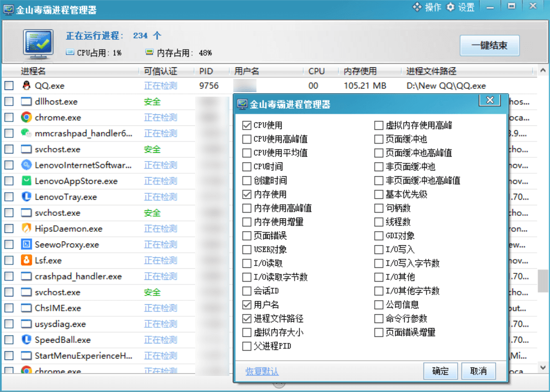Click the 取消 button

[479, 371]
